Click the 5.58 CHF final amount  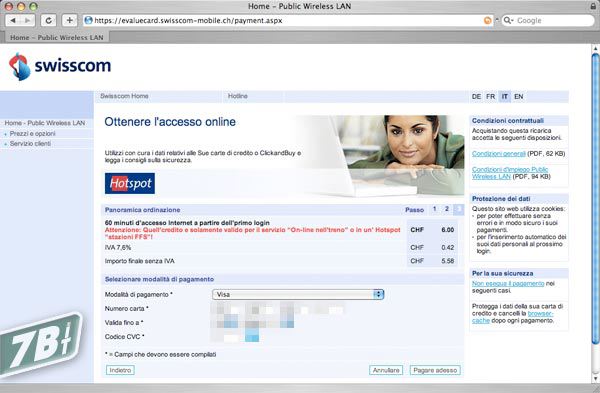[448, 261]
